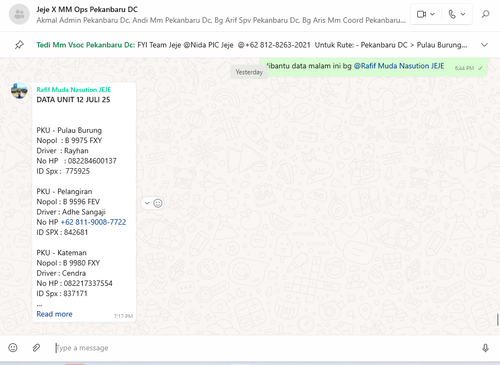The image size is (500, 365).
Task: Expand the voice call options chevron
Action: [463, 14]
